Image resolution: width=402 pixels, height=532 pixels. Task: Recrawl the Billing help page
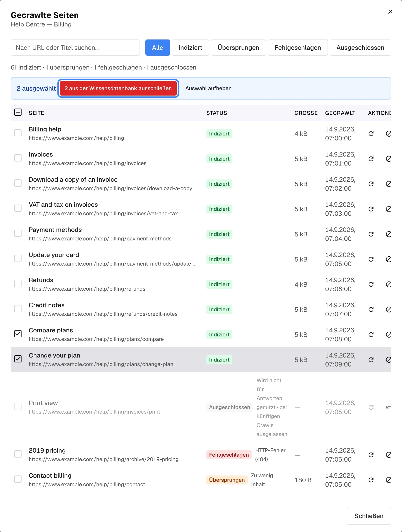(371, 134)
